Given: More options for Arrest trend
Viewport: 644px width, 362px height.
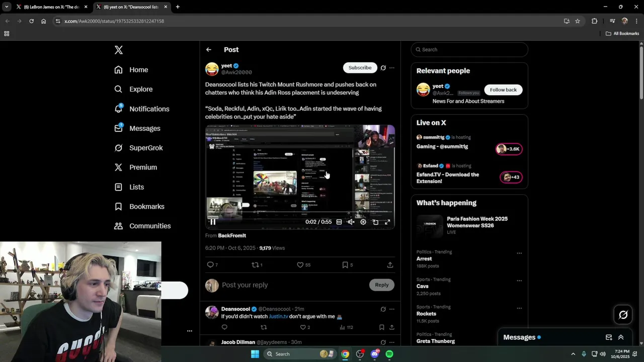Looking at the screenshot, I should click(519, 253).
